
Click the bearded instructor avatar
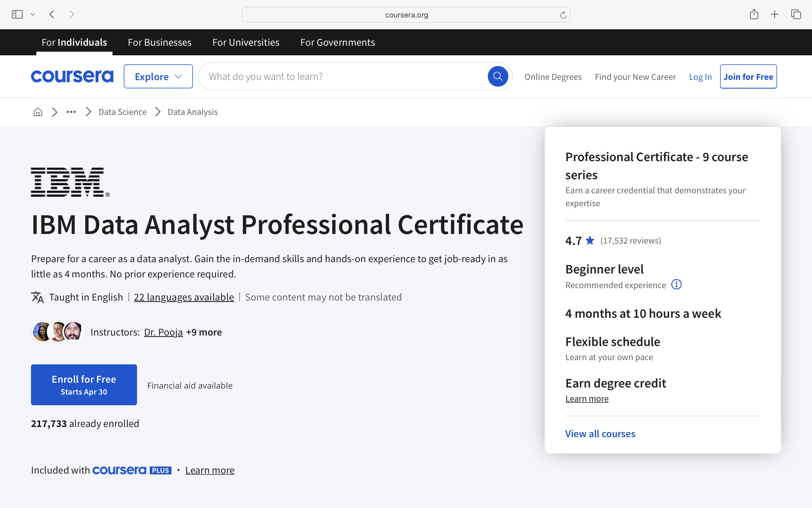point(73,332)
